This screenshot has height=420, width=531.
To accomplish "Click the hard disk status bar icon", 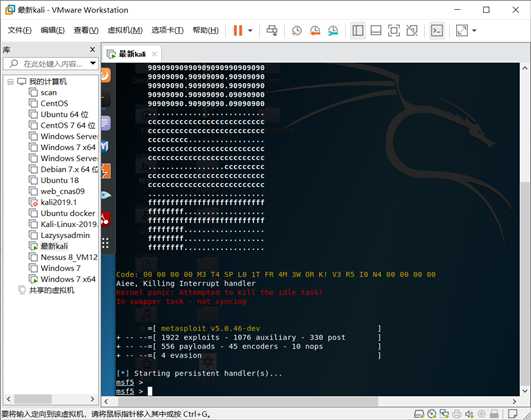I will (x=419, y=414).
